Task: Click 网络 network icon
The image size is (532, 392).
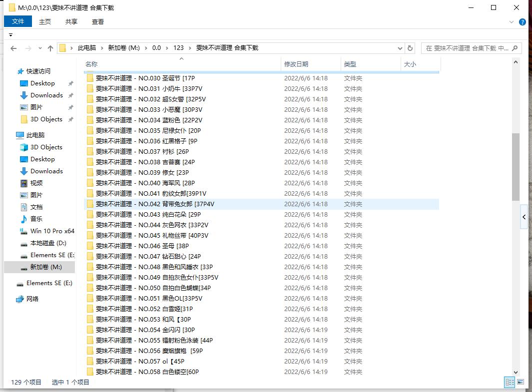Action: click(x=20, y=299)
